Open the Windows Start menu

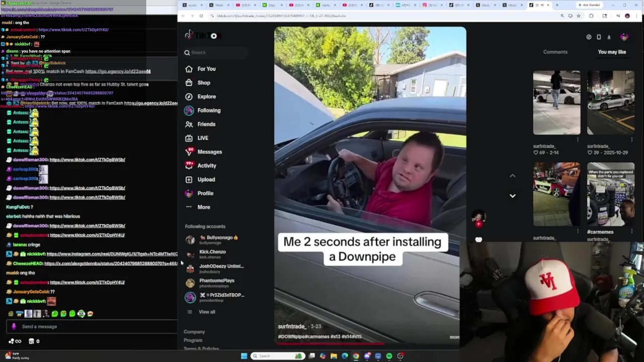tap(244, 356)
